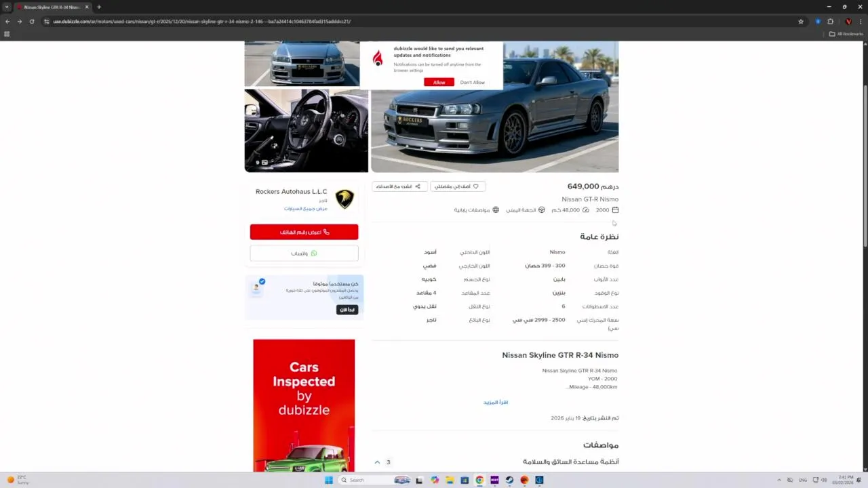
Task: Click the steering wheel side icon
Action: tap(542, 210)
